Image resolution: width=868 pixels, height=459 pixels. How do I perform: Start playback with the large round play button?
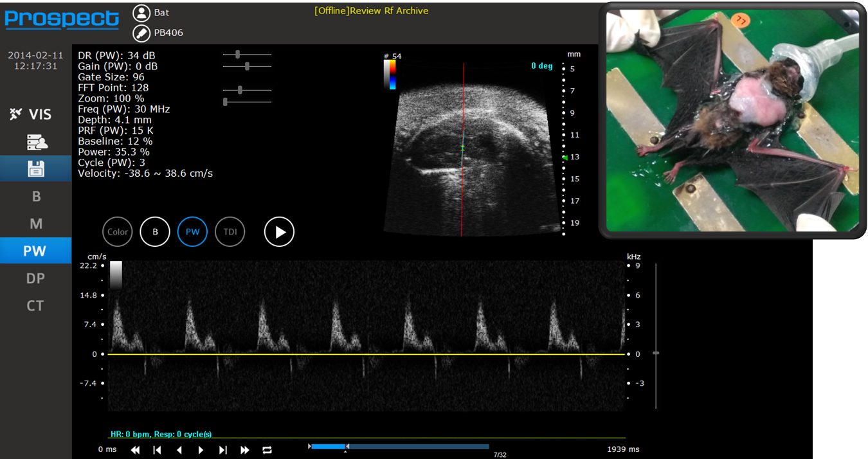point(279,232)
